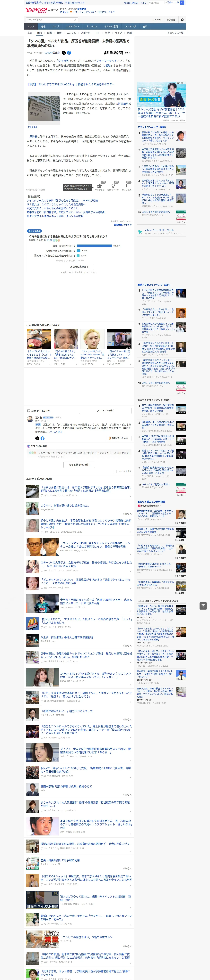Open the 速報 tab

[43, 27]
